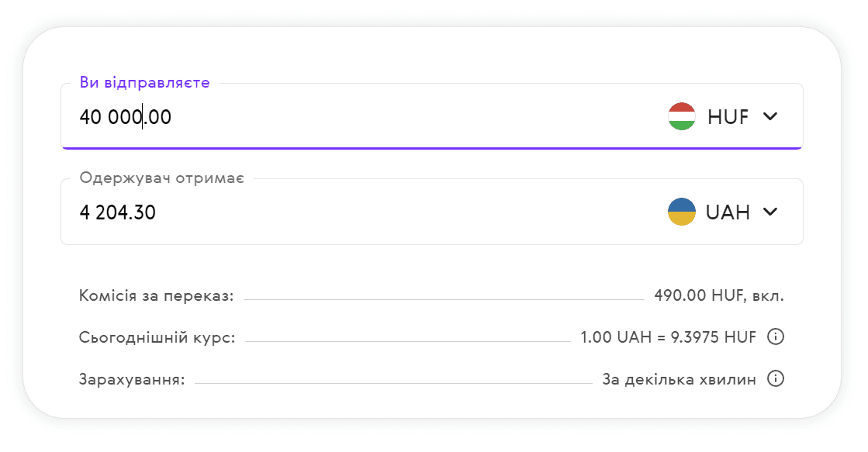Open info icon next to exchange rate
Viewport: 868px width, 452px height.
775,336
